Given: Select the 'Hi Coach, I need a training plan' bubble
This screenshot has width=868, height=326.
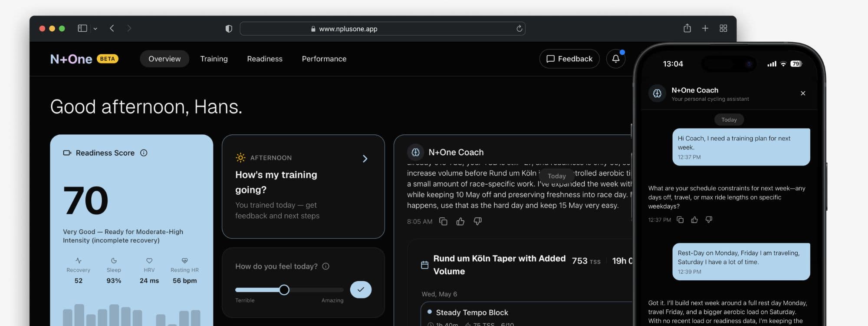Looking at the screenshot, I should tap(741, 147).
